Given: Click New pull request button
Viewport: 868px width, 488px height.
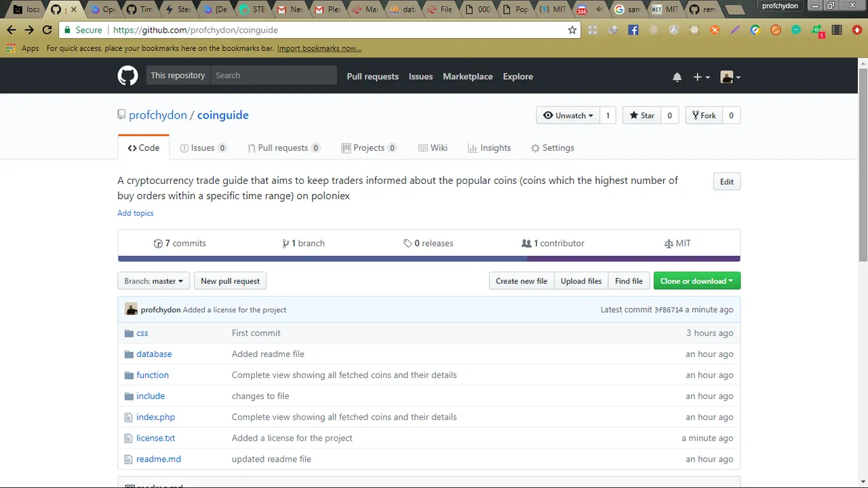Looking at the screenshot, I should (230, 281).
